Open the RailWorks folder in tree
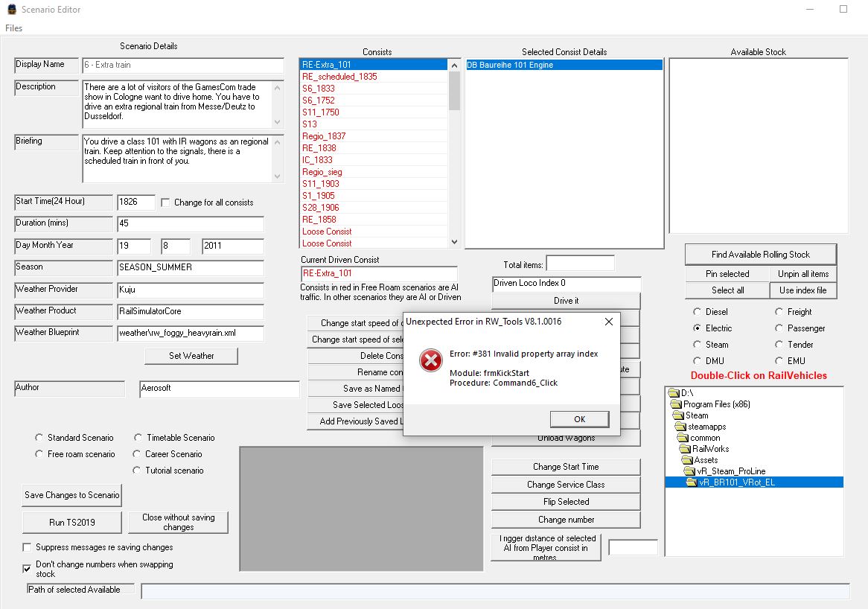 point(710,449)
